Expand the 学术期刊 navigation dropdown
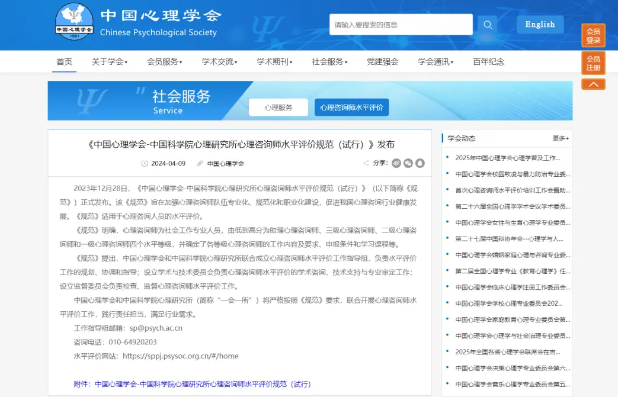Screen dimensions: 618x403 click(x=274, y=62)
